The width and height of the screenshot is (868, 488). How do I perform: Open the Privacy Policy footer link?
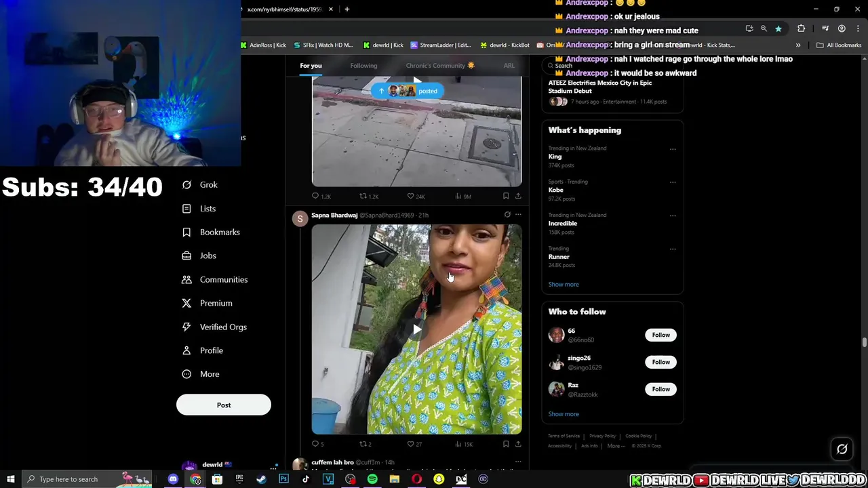(x=602, y=436)
